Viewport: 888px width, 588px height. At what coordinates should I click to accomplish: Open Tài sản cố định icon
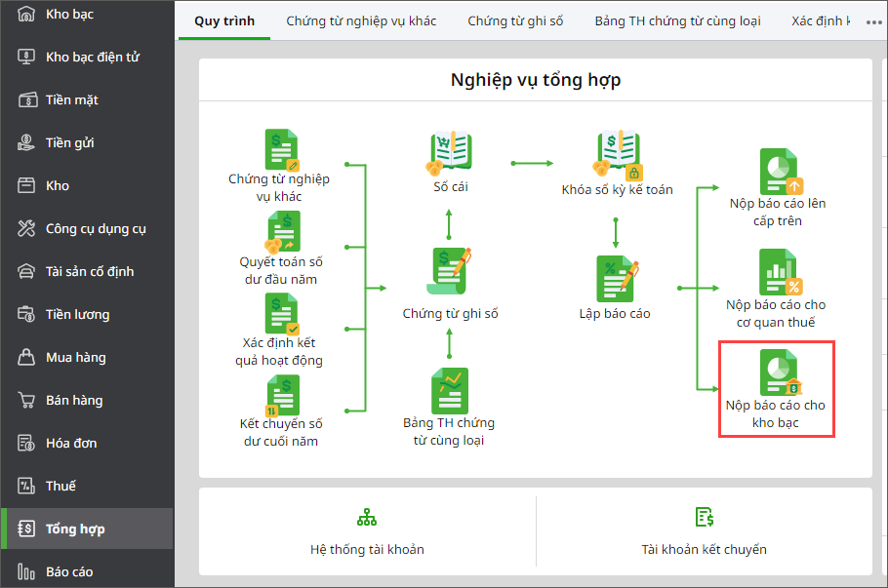pyautogui.click(x=26, y=272)
